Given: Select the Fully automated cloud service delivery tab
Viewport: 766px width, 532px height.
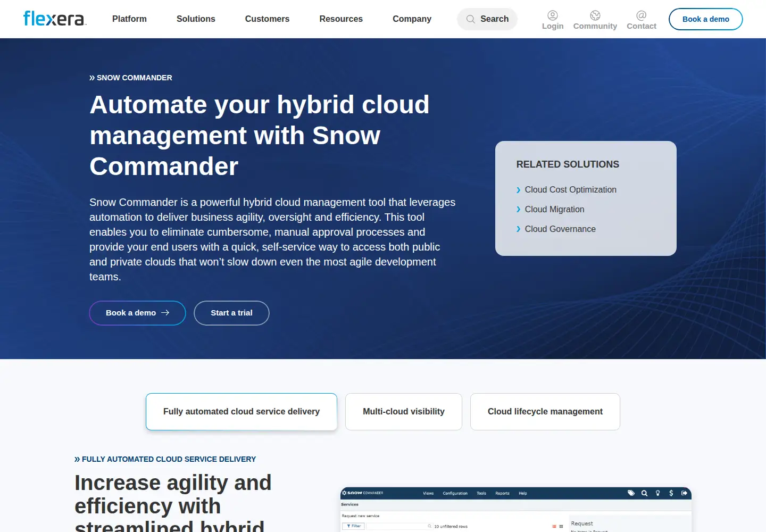Looking at the screenshot, I should [x=242, y=412].
